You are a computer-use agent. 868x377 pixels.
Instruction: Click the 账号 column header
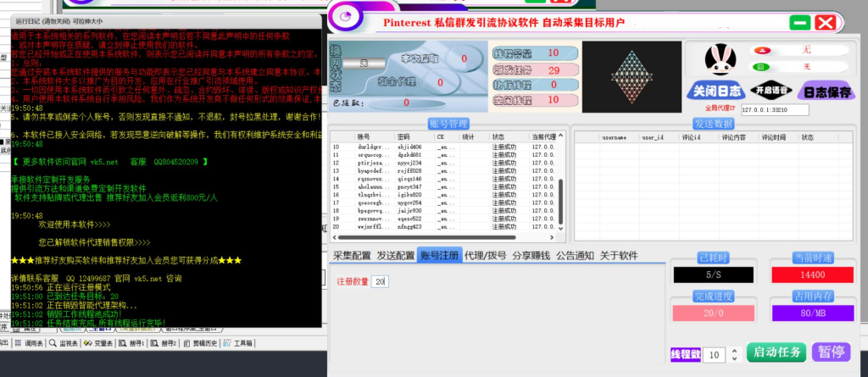pyautogui.click(x=375, y=136)
